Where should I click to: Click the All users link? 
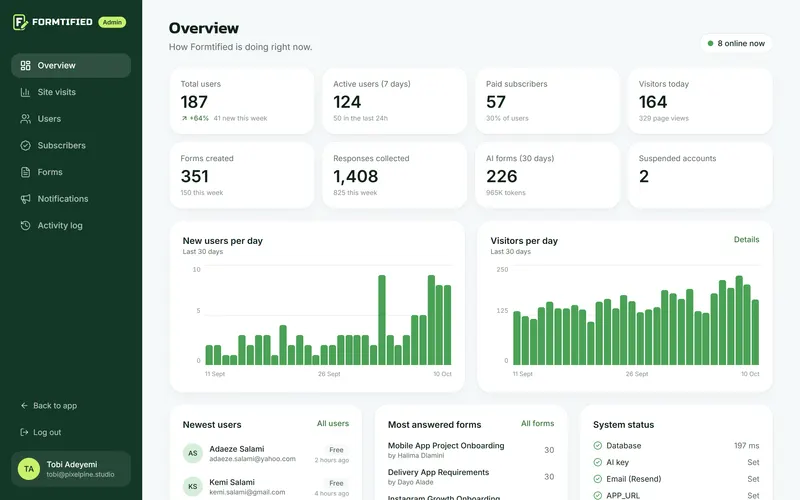coord(333,423)
